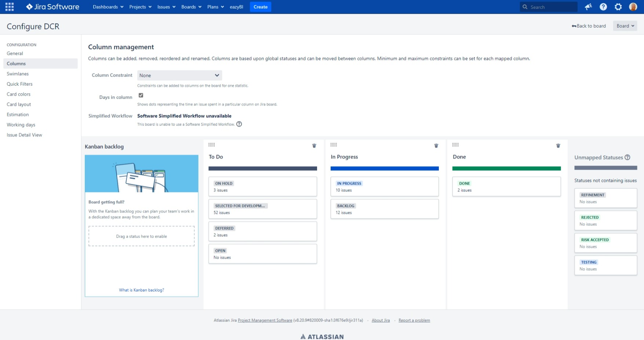Open Jira administration with the gear icon
Screen dimensions: 644x340
[618, 7]
